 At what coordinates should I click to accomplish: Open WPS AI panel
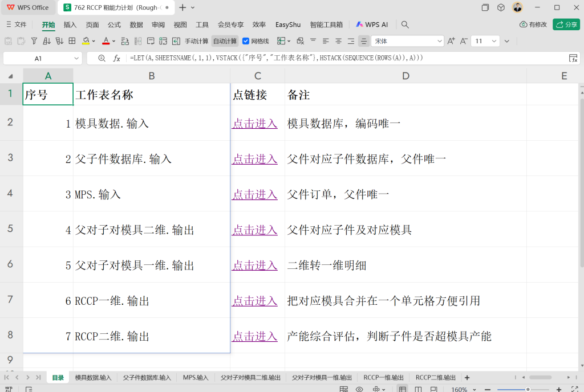372,24
